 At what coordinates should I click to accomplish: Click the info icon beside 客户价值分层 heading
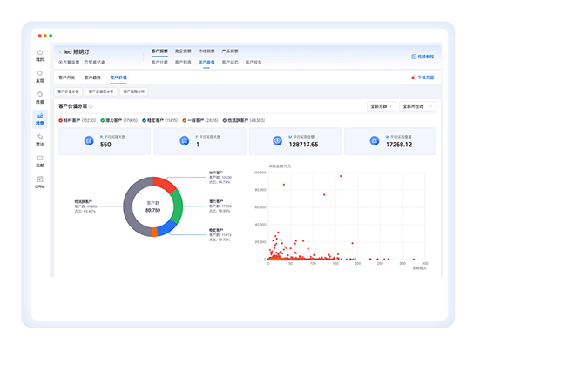click(x=91, y=106)
